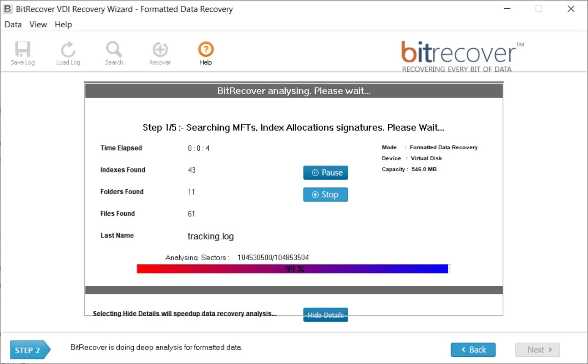This screenshot has width=588, height=364.
Task: Open the Help menu
Action: tap(63, 25)
